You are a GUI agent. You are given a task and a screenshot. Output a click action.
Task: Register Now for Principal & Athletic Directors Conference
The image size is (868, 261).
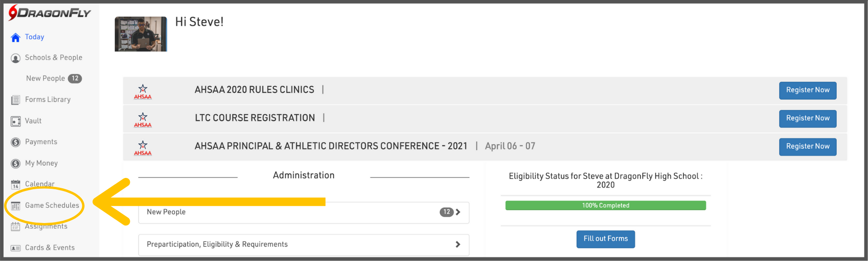coord(807,146)
